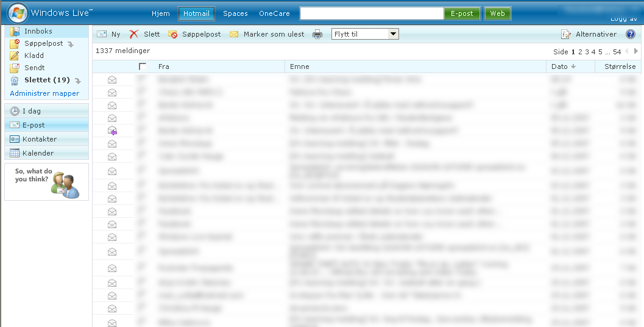
Task: Sort messages by the Størrelse column header
Action: click(x=620, y=66)
